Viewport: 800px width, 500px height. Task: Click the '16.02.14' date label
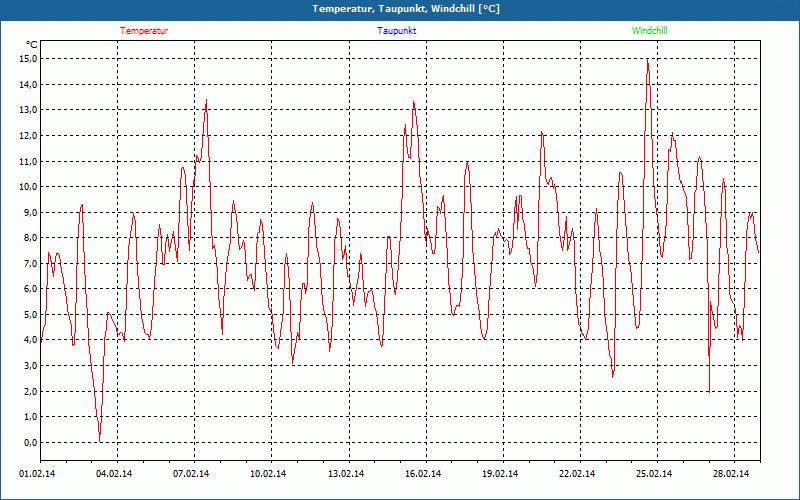pos(423,474)
